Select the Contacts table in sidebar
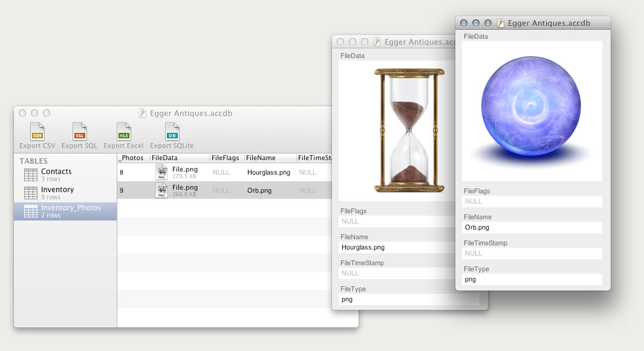 coord(56,175)
